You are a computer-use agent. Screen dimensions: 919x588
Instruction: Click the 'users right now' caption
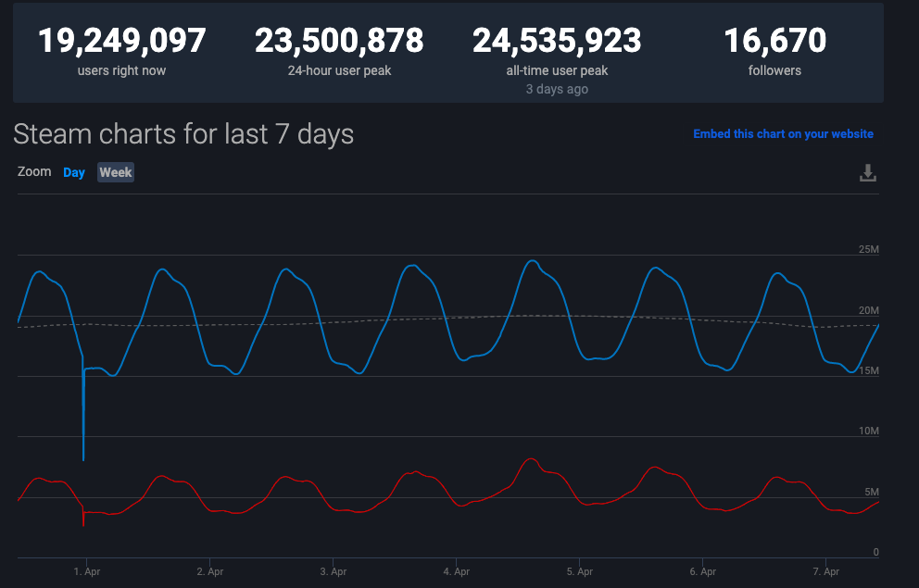(122, 71)
